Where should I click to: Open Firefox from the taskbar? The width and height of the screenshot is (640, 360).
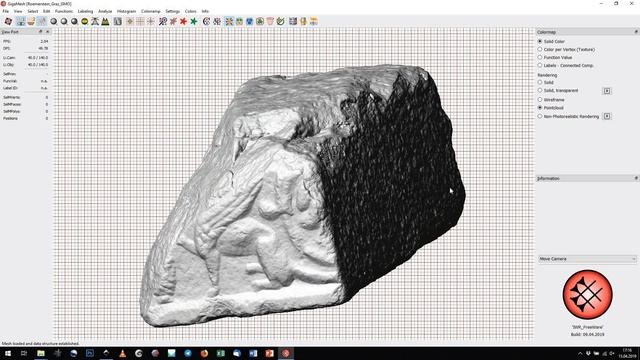(204, 353)
